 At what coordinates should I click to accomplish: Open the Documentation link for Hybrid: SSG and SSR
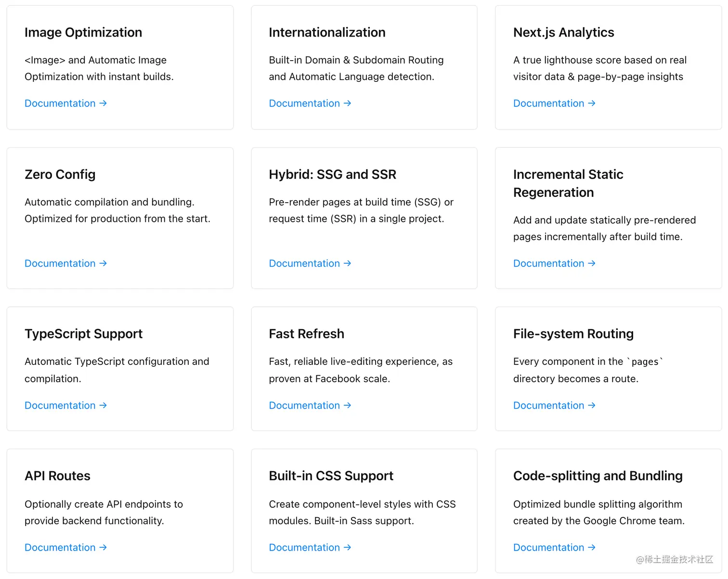pos(304,264)
